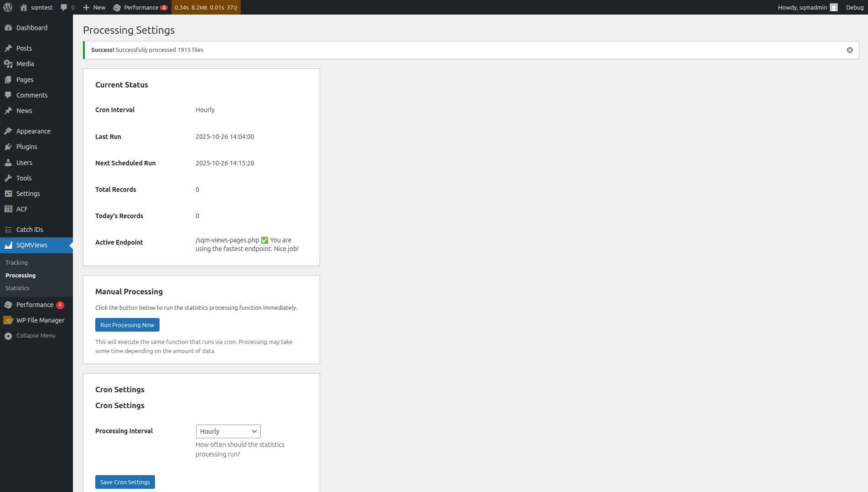Open Appearance via the paintbrush icon

9,131
